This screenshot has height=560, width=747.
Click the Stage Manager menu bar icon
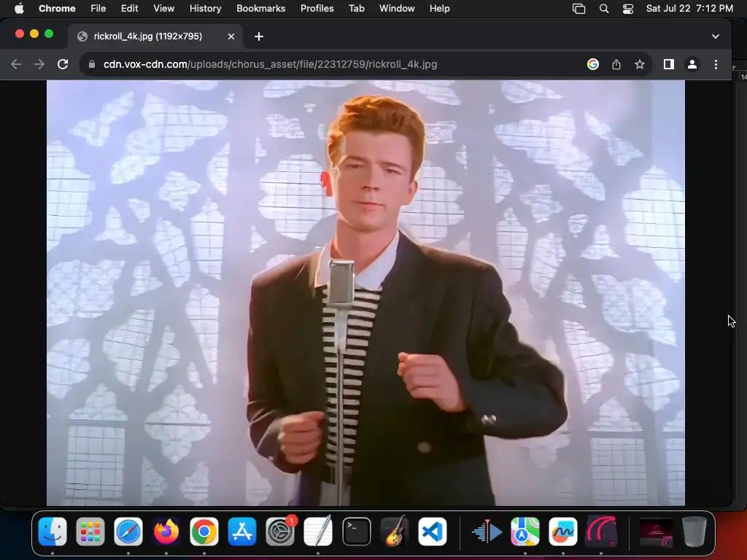[x=578, y=9]
